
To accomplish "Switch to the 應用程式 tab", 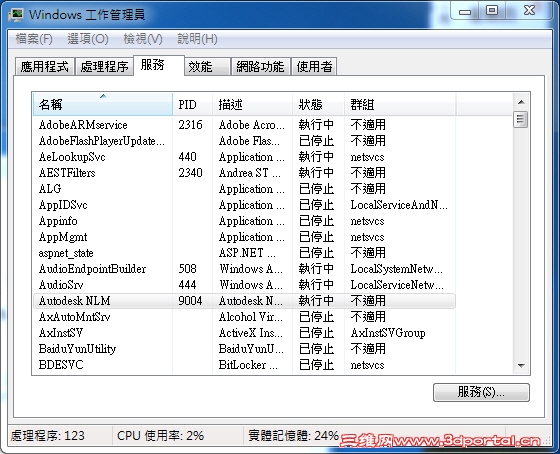I will 44,66.
